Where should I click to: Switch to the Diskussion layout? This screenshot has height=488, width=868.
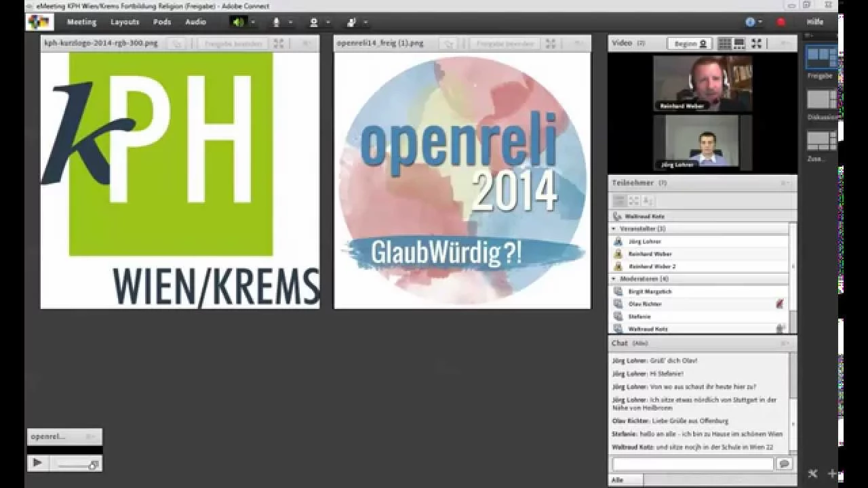[x=821, y=99]
